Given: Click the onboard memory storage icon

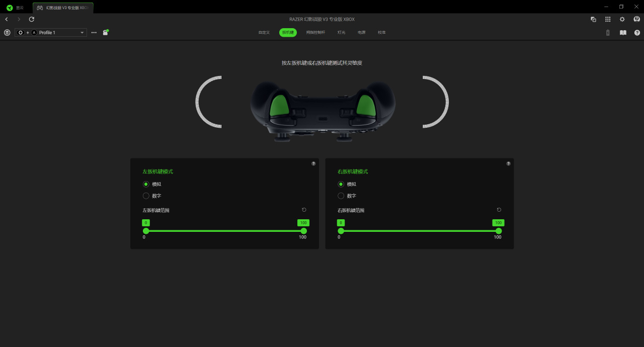Looking at the screenshot, I should pos(106,32).
